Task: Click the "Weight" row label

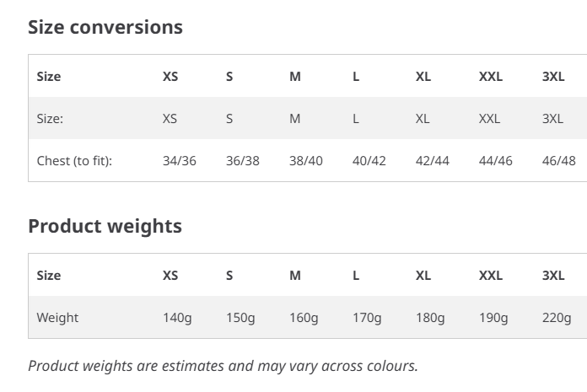Action: point(57,318)
